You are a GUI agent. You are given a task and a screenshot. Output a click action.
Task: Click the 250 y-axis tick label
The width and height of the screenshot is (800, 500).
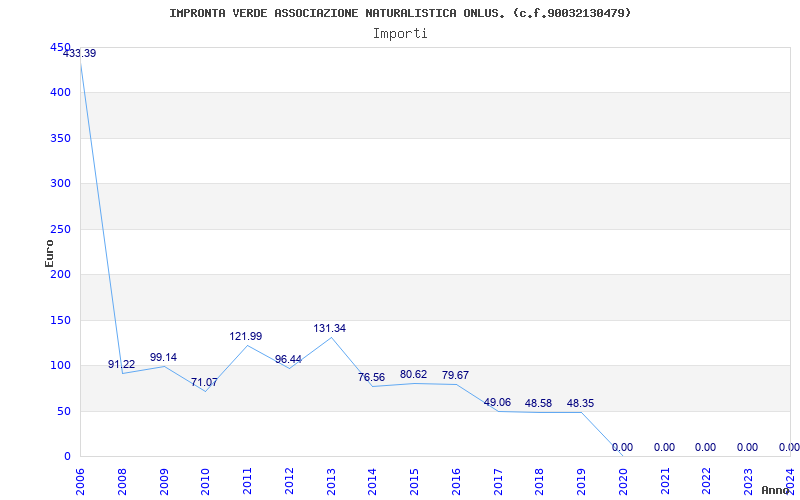(x=60, y=229)
